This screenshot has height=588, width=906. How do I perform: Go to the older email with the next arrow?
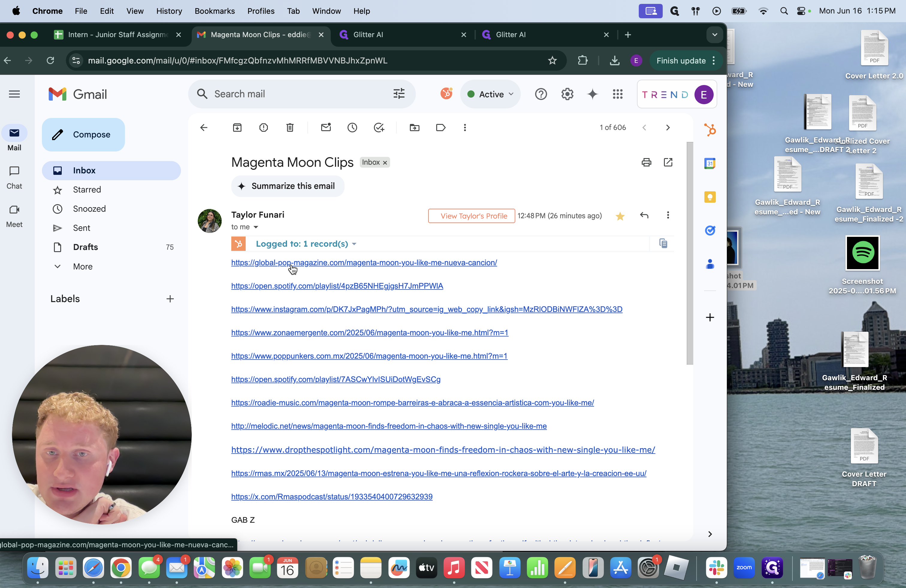pyautogui.click(x=668, y=128)
